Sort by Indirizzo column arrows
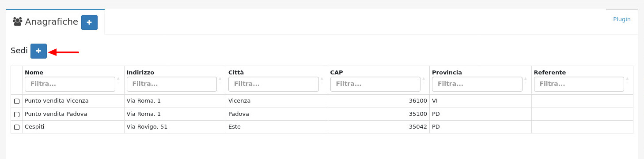This screenshot has height=159, width=644. pyautogui.click(x=220, y=80)
